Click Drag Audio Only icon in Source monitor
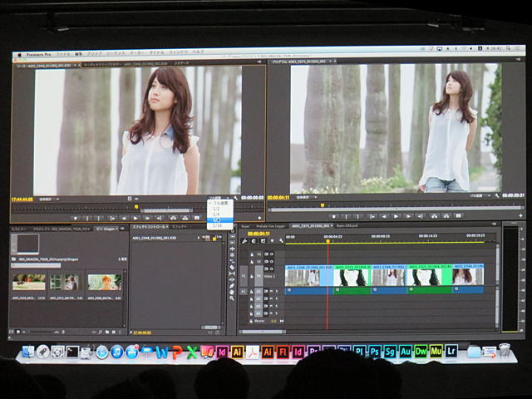Image resolution: width=532 pixels, height=399 pixels. click(136, 199)
